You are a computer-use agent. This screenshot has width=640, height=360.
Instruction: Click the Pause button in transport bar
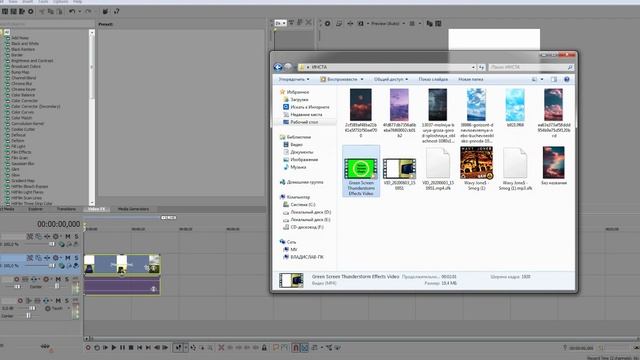pyautogui.click(x=122, y=348)
